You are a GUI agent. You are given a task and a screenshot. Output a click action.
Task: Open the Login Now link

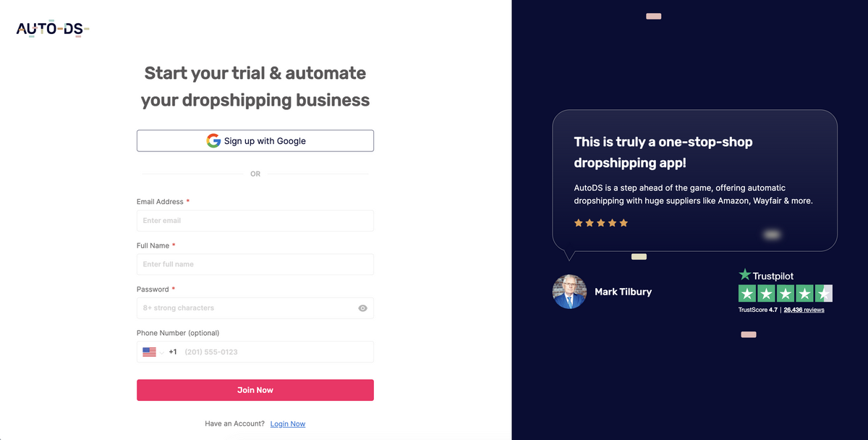tap(288, 424)
